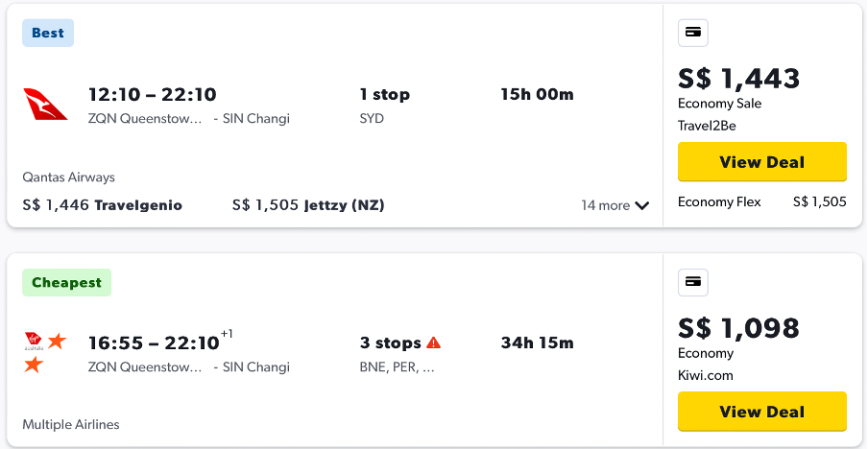Click the 34h 15m duration text

(x=537, y=343)
